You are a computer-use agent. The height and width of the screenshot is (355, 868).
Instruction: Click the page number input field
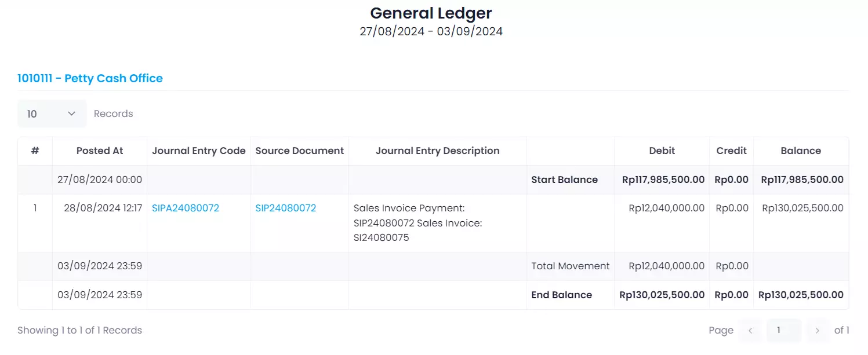[783, 331]
